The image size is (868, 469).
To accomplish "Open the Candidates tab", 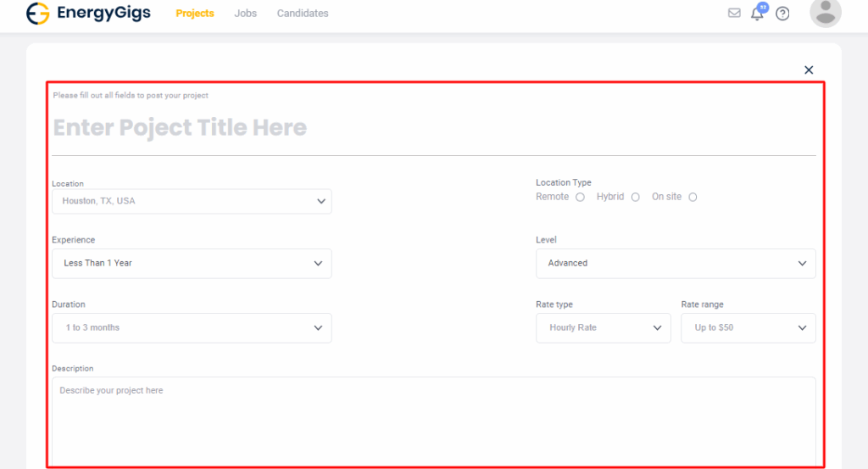I will tap(303, 14).
